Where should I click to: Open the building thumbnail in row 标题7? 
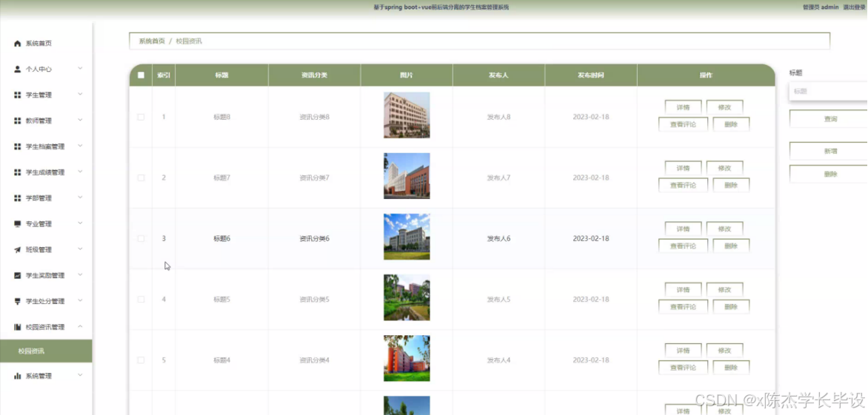[x=407, y=176]
